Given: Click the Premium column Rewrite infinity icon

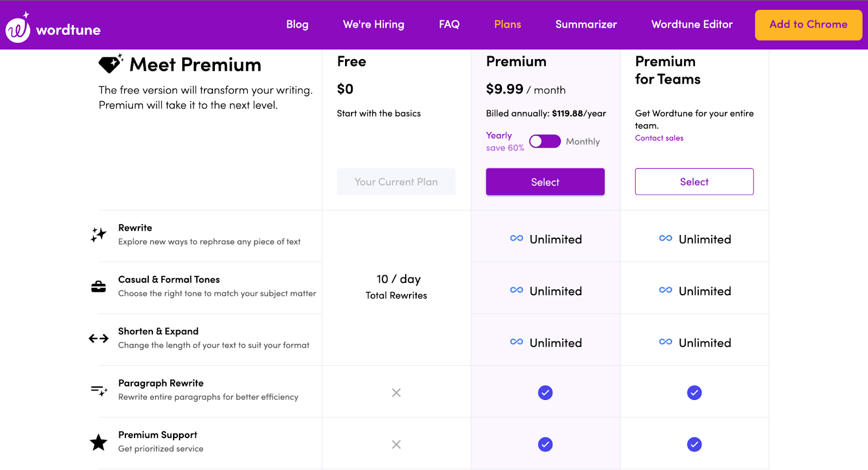Looking at the screenshot, I should 516,238.
